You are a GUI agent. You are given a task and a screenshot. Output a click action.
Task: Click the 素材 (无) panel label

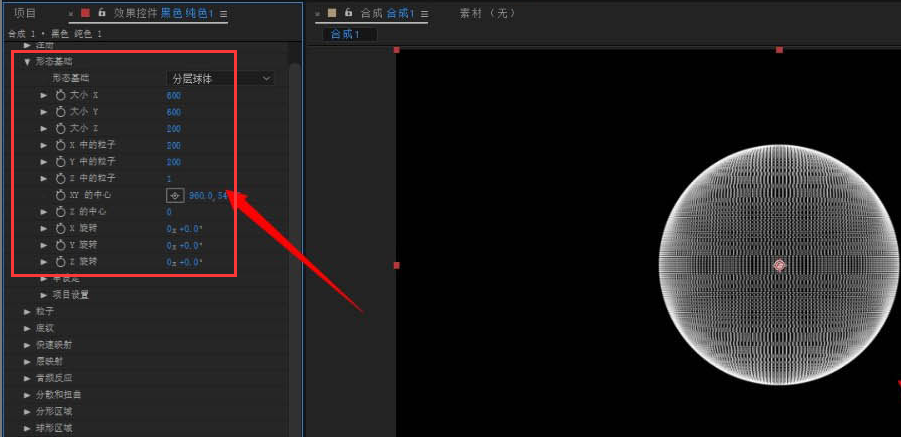click(487, 13)
